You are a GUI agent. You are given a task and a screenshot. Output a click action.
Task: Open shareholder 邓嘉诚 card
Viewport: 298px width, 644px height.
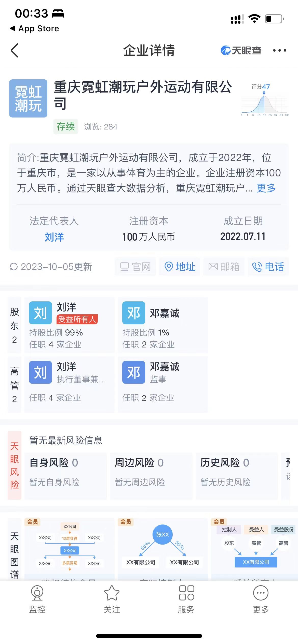click(162, 325)
